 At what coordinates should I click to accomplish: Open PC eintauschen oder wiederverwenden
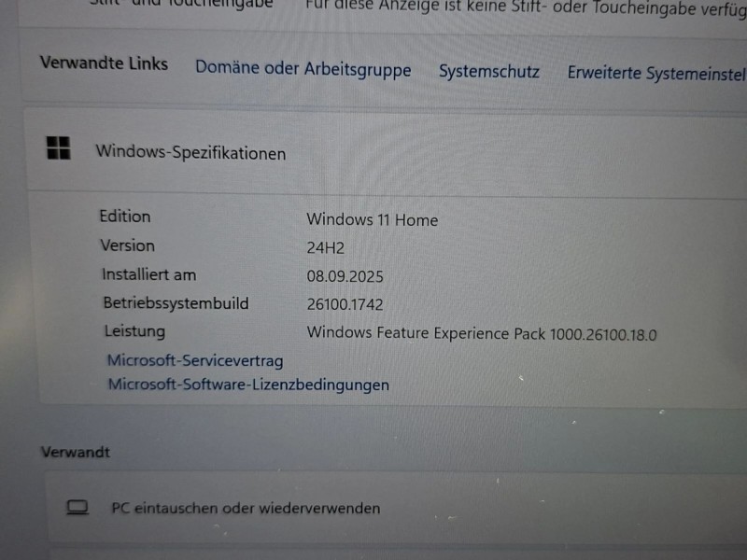click(246, 509)
